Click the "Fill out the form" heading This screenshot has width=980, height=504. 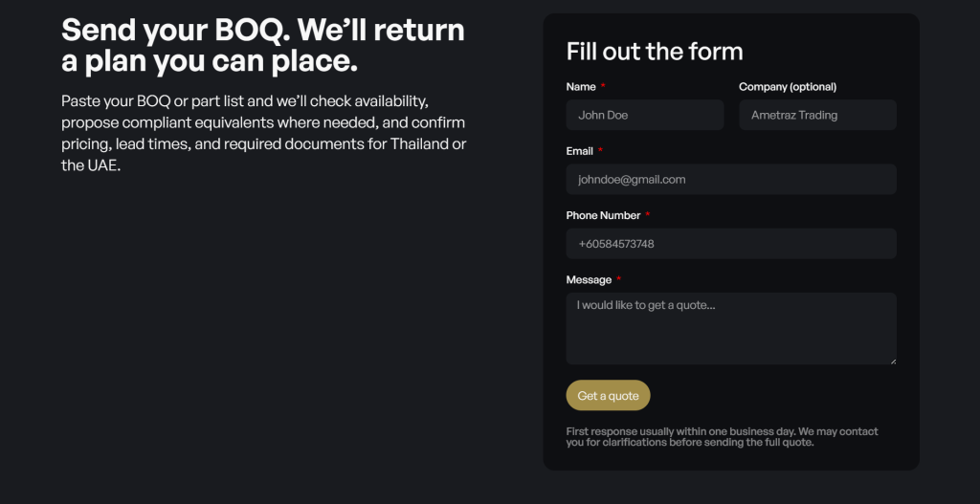[655, 52]
